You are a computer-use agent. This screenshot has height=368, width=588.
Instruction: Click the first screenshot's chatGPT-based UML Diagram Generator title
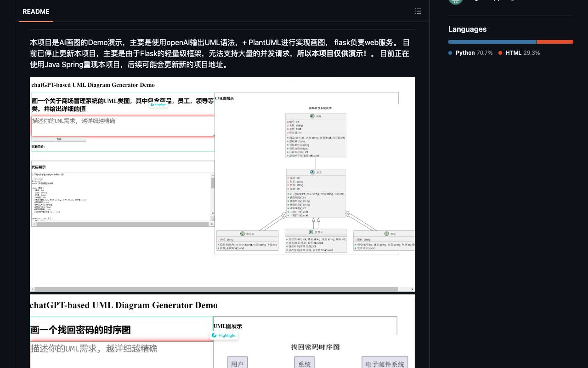93,85
